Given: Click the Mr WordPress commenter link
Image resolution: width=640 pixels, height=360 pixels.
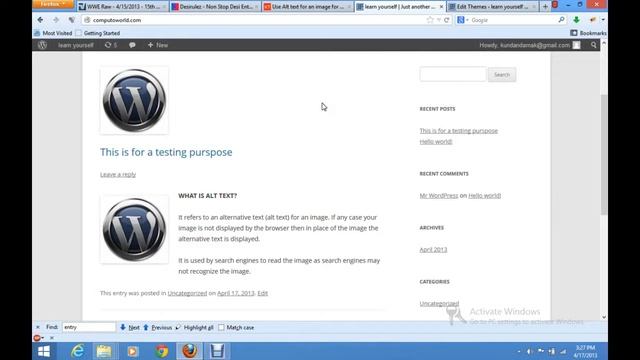Looking at the screenshot, I should click(x=439, y=196).
